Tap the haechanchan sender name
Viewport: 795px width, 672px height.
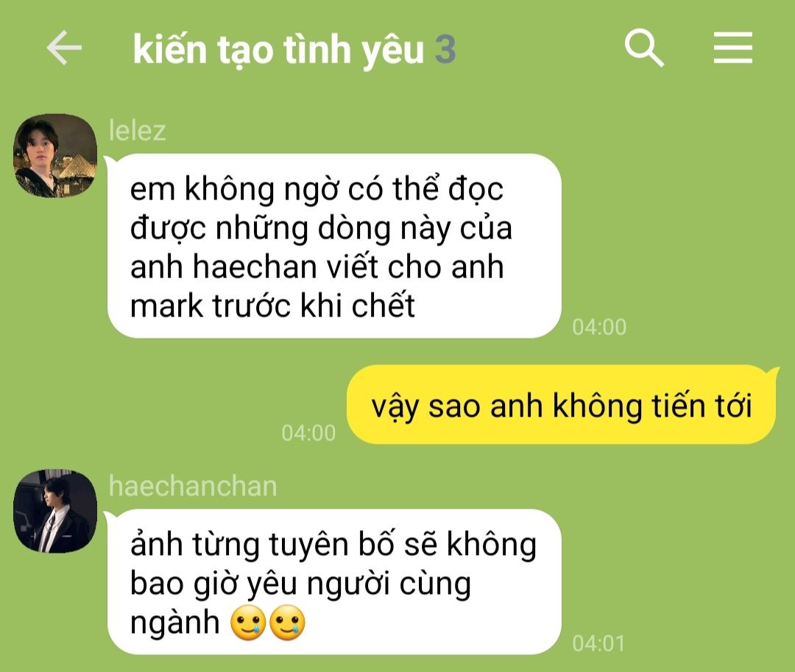193,486
